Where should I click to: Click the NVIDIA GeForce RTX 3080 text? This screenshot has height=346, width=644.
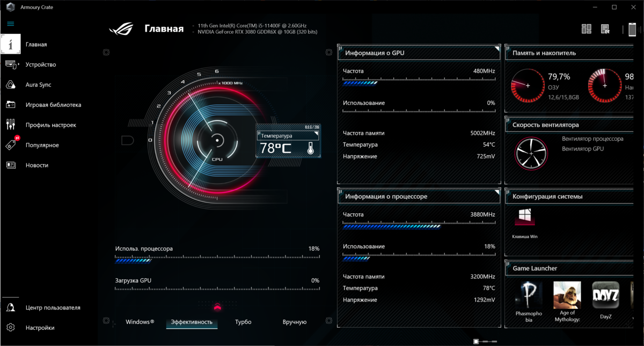[x=258, y=32]
